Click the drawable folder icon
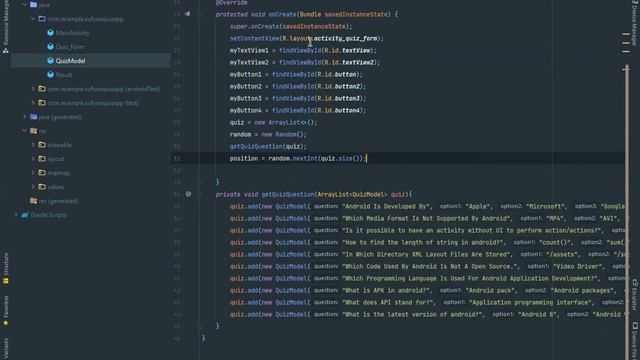 tap(42, 144)
